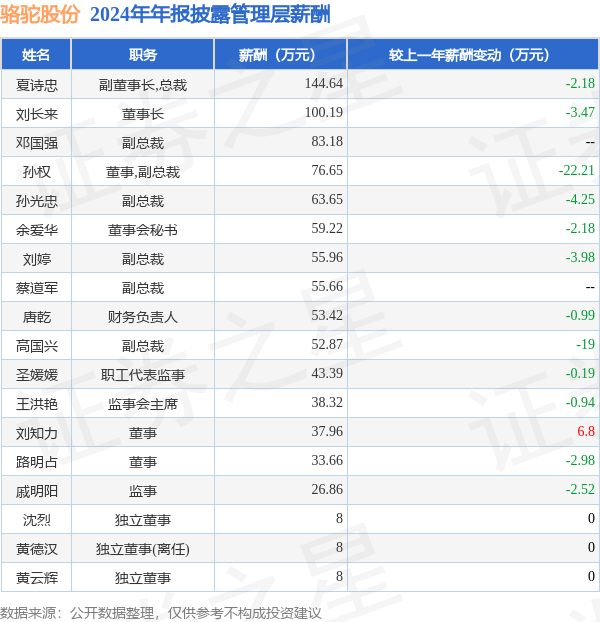Click the position 副董事长,总裁
Image resolution: width=600 pixels, height=622 pixels.
pos(143,85)
